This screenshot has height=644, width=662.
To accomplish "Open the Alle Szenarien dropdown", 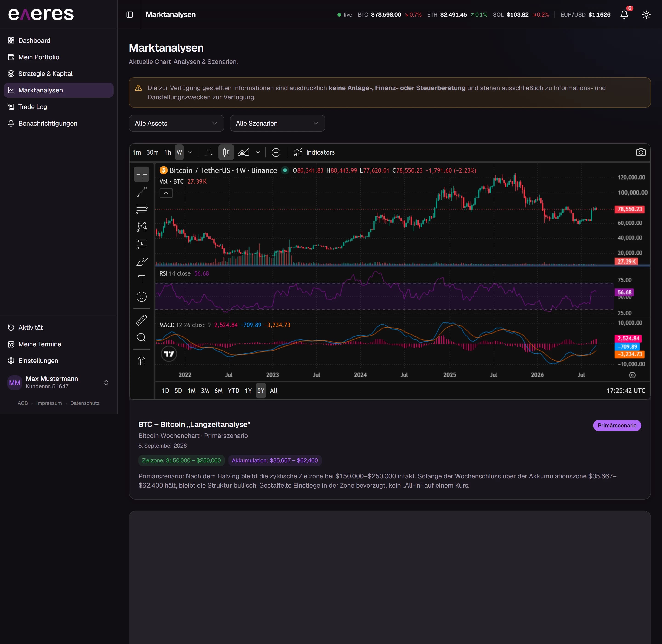I will click(x=277, y=123).
